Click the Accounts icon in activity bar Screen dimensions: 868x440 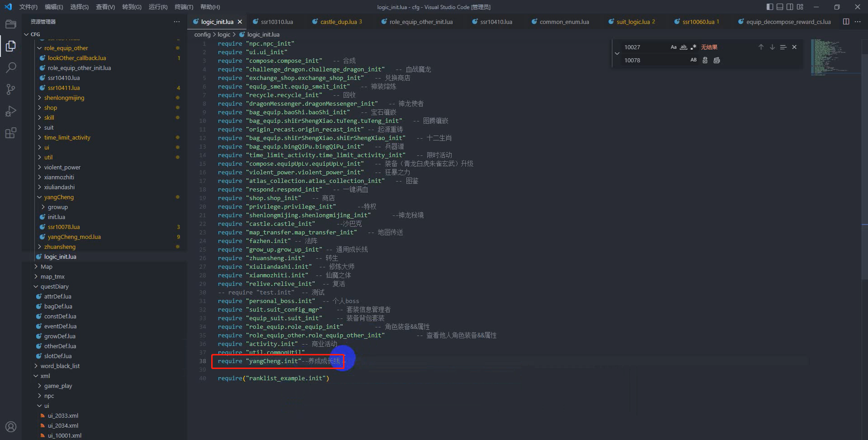coord(11,427)
